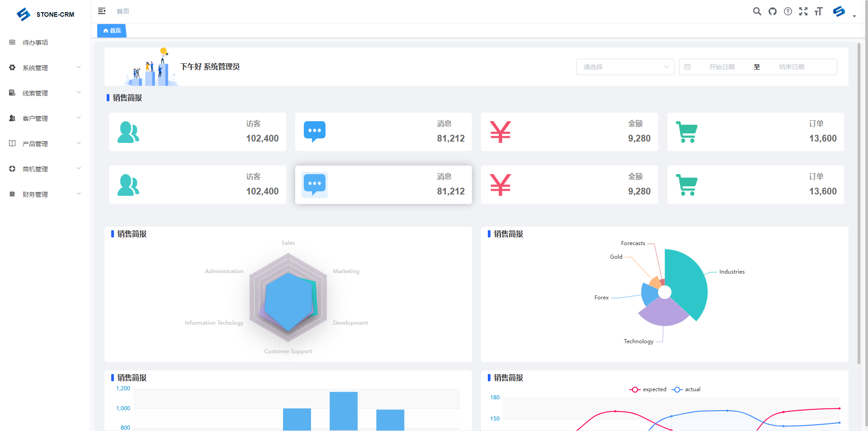Open 线索管理 menu

click(x=45, y=93)
